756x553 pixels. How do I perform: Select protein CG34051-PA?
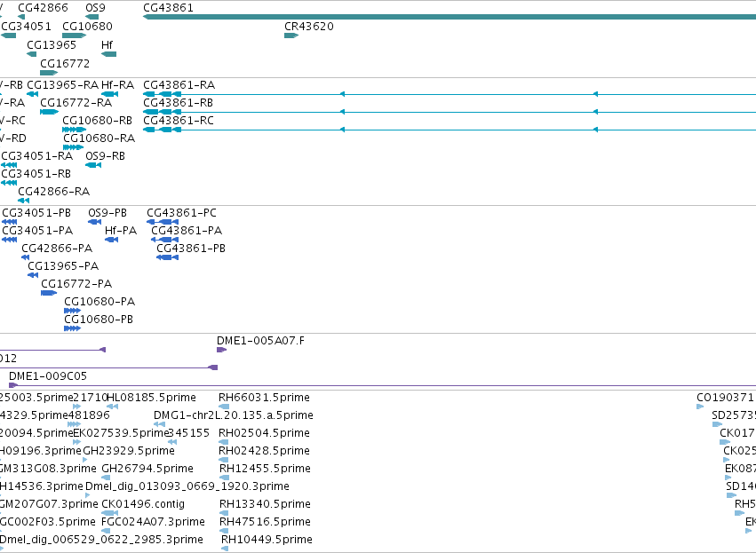(10, 240)
